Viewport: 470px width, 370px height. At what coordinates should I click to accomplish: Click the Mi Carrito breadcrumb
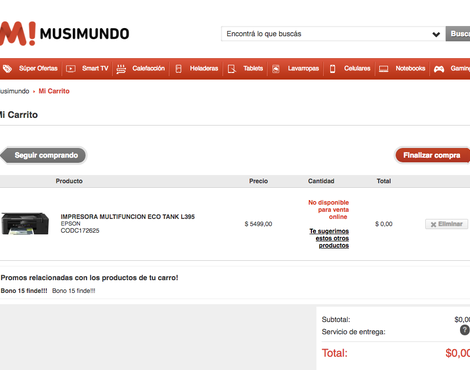(x=54, y=91)
